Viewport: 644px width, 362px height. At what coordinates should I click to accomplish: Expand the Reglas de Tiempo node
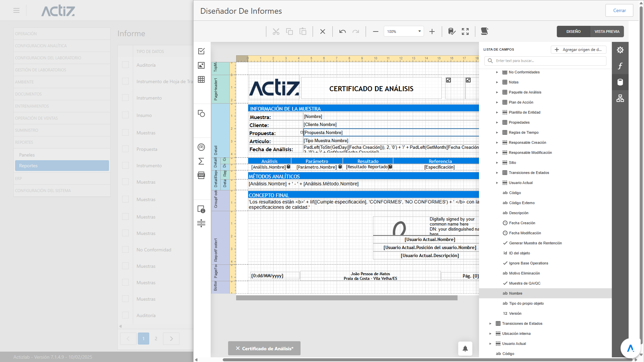click(x=497, y=132)
